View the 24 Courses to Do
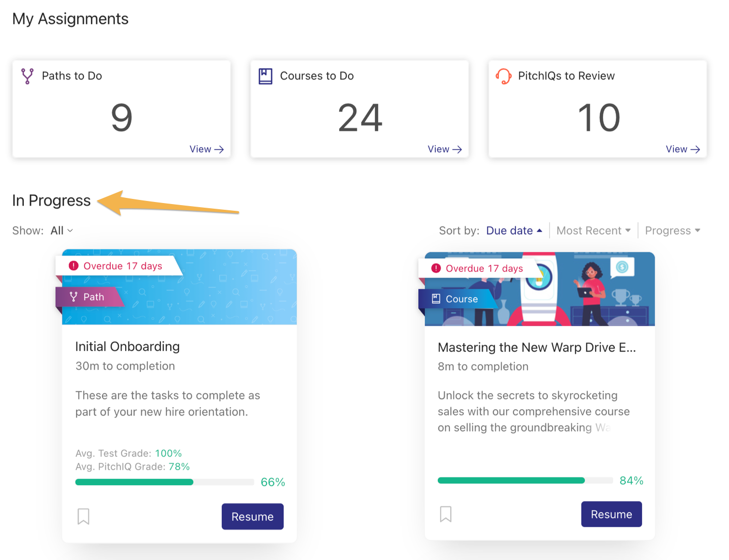Image resolution: width=729 pixels, height=560 pixels. pos(445,149)
